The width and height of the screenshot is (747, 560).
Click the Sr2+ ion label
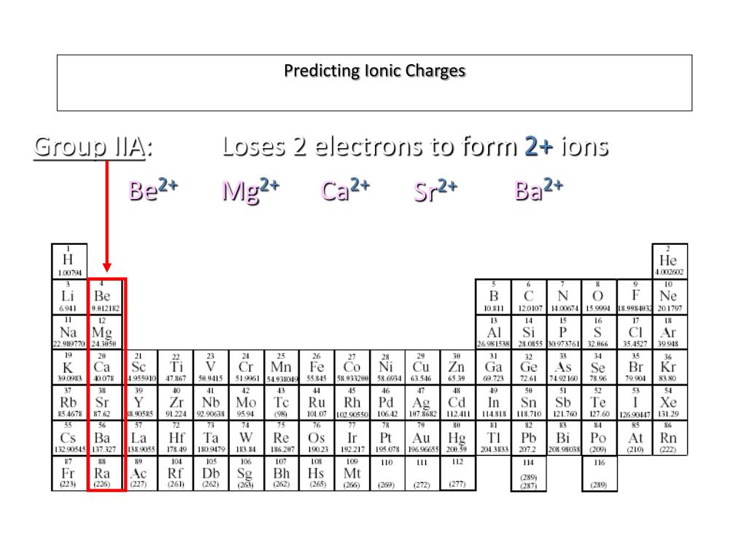(x=436, y=190)
